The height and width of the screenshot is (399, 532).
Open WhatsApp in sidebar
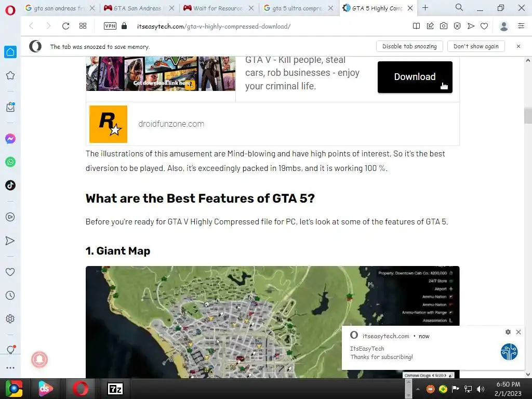[10, 162]
